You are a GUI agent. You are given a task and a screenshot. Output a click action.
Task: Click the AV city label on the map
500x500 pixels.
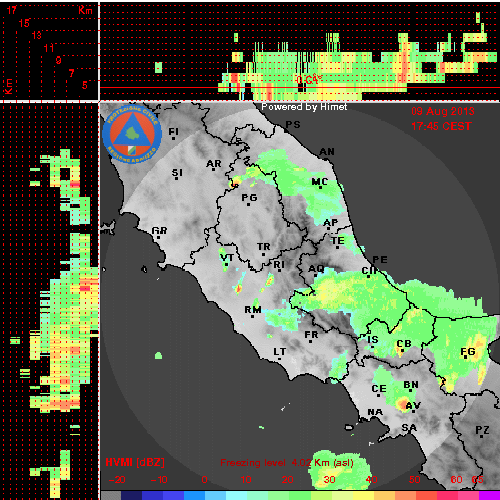pos(413,406)
